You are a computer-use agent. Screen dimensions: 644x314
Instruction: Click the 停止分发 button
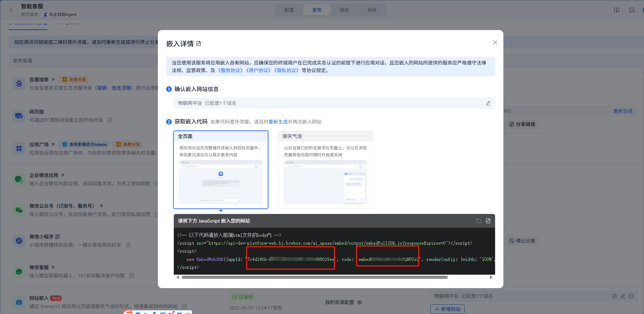click(522, 241)
